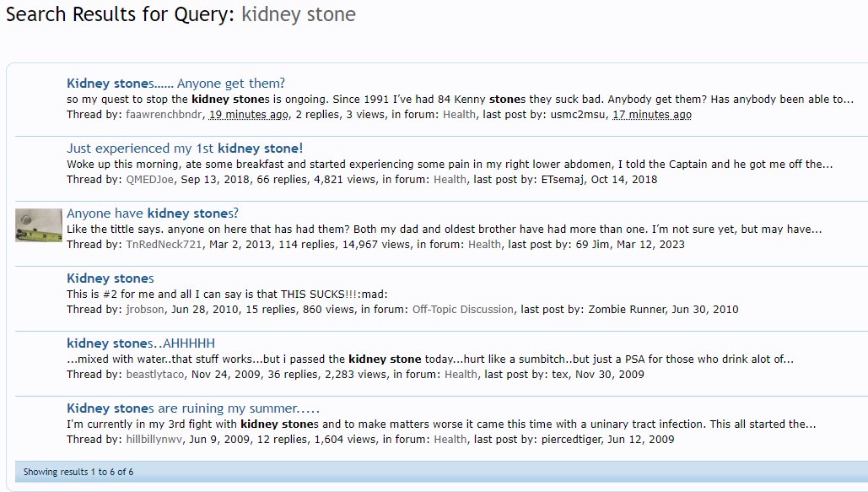Viewport: 868px width, 492px height.
Task: Open "Kidney stones are ruining my summer" thread
Action: pos(192,408)
